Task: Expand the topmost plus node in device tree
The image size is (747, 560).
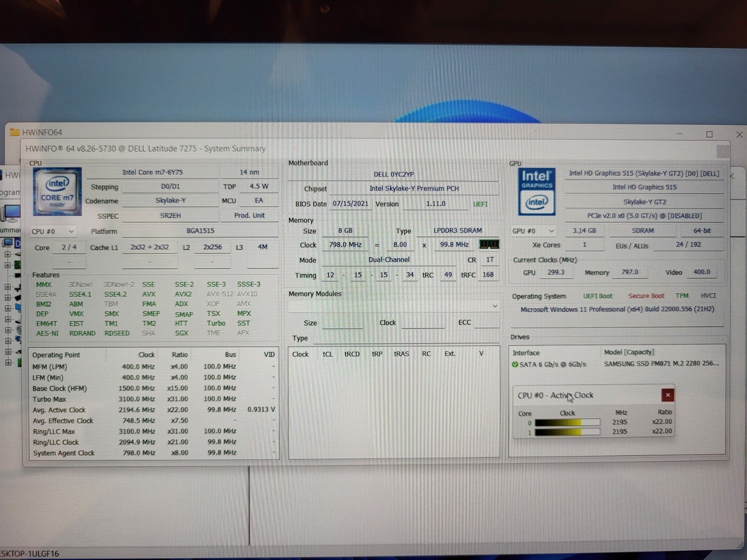Action: pyautogui.click(x=7, y=254)
